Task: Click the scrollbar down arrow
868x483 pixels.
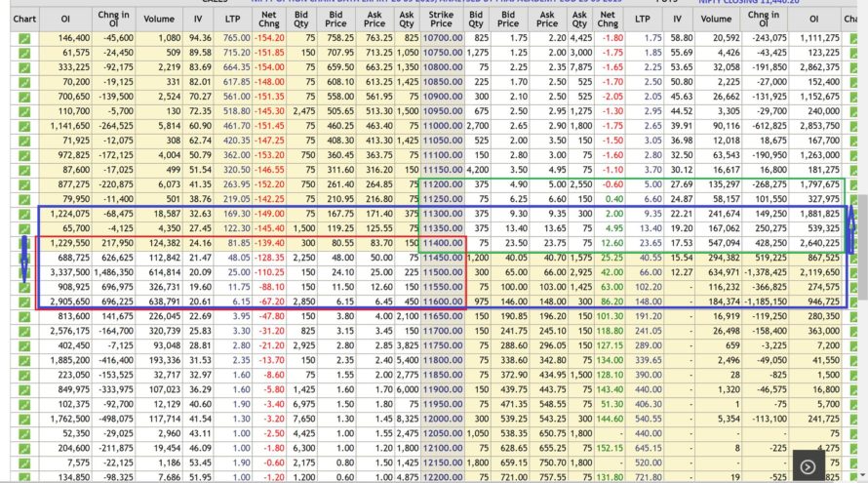Action: (862, 476)
